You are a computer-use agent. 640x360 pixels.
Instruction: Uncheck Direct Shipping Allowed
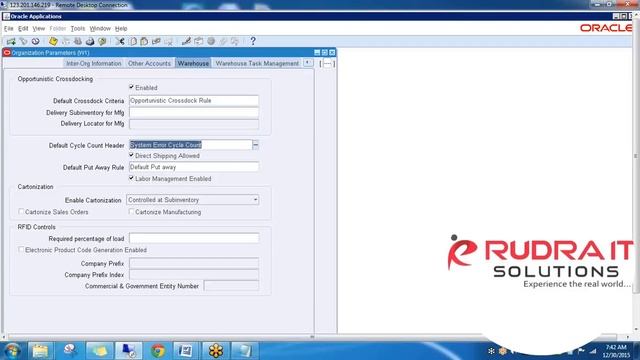pyautogui.click(x=131, y=155)
